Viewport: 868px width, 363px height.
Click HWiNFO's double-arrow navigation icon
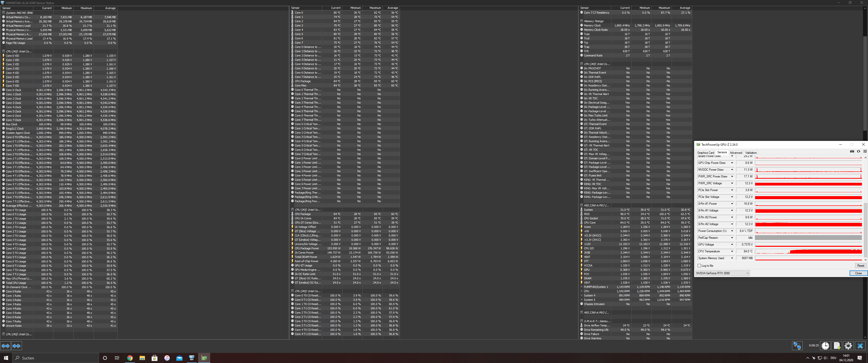pos(16,346)
